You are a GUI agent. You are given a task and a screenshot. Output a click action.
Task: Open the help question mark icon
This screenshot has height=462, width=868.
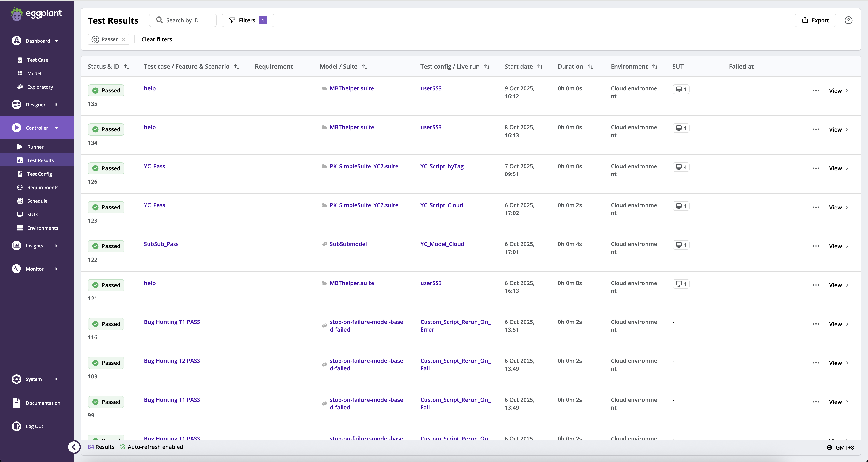[x=848, y=20]
